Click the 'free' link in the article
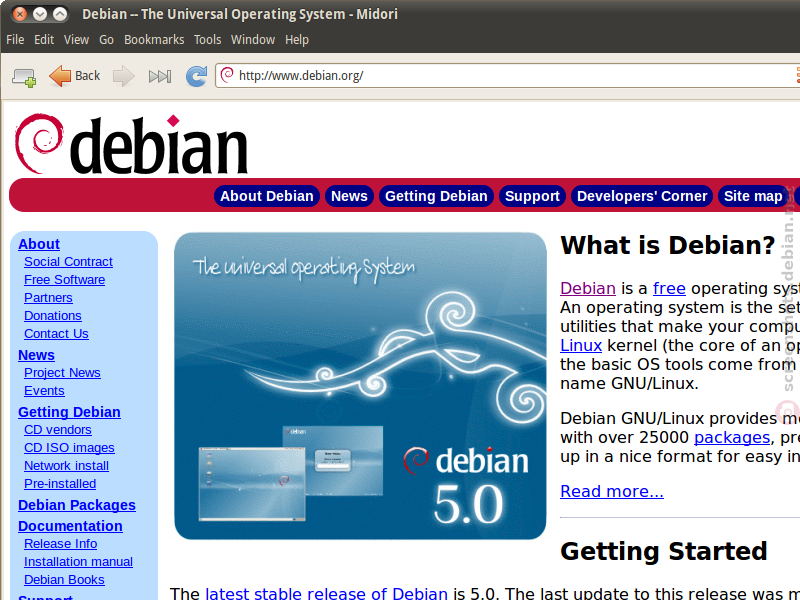This screenshot has height=600, width=800. tap(669, 288)
